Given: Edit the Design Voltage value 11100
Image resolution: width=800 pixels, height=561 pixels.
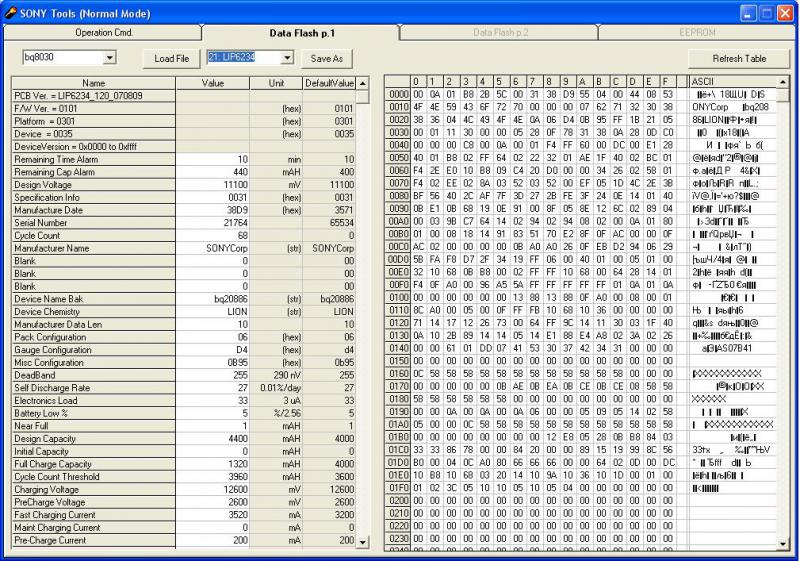Looking at the screenshot, I should pyautogui.click(x=213, y=185).
